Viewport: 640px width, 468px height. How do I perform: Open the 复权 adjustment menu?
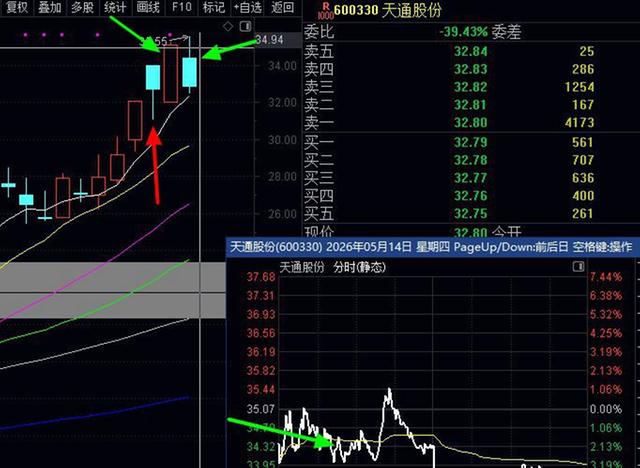click(17, 7)
